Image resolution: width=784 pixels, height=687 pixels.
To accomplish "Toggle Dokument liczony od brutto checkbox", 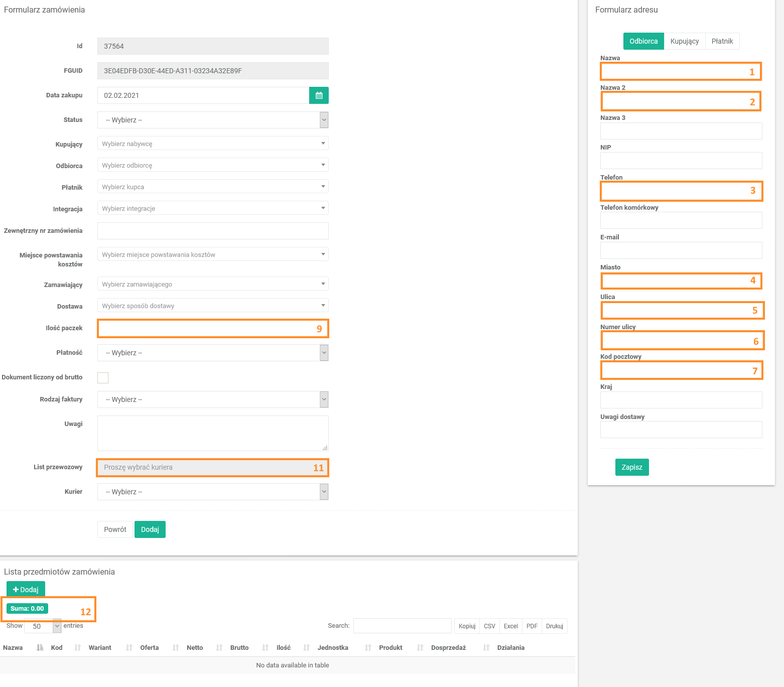I will [x=103, y=378].
